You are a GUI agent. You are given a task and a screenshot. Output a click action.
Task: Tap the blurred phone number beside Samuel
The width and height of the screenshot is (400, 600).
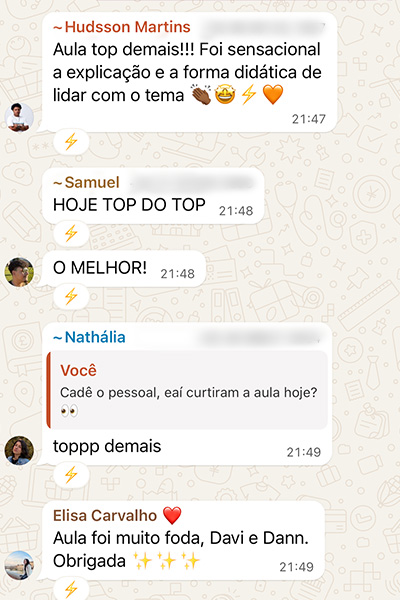tap(192, 183)
